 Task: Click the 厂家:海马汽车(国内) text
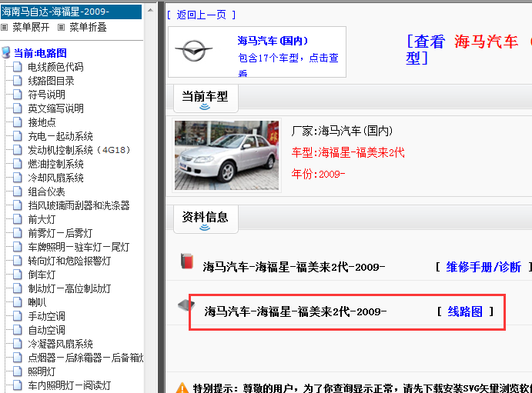342,131
